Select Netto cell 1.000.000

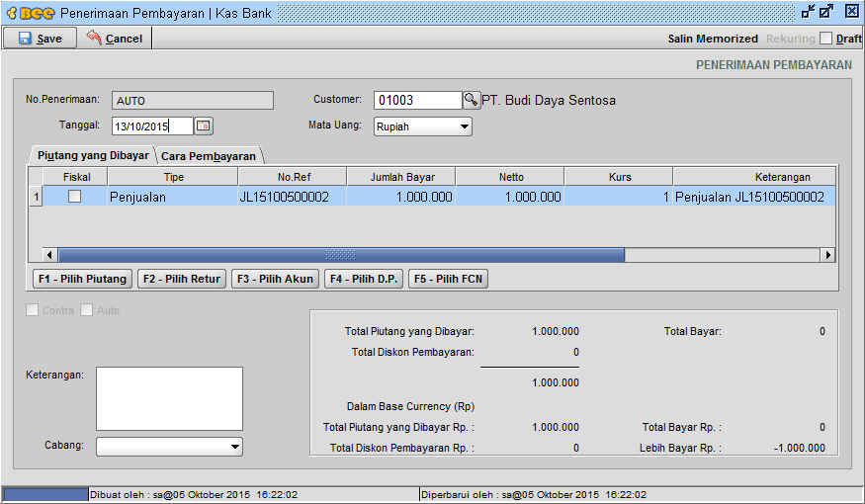(510, 197)
